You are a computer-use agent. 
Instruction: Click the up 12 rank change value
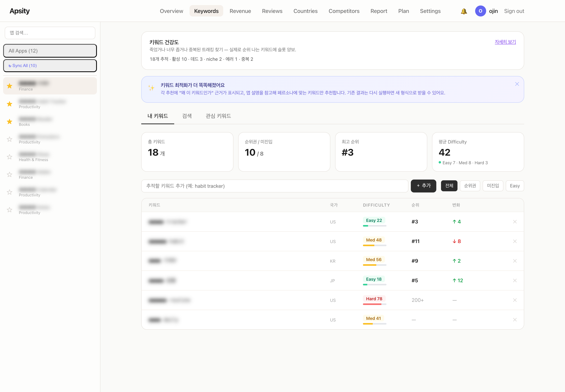457,280
